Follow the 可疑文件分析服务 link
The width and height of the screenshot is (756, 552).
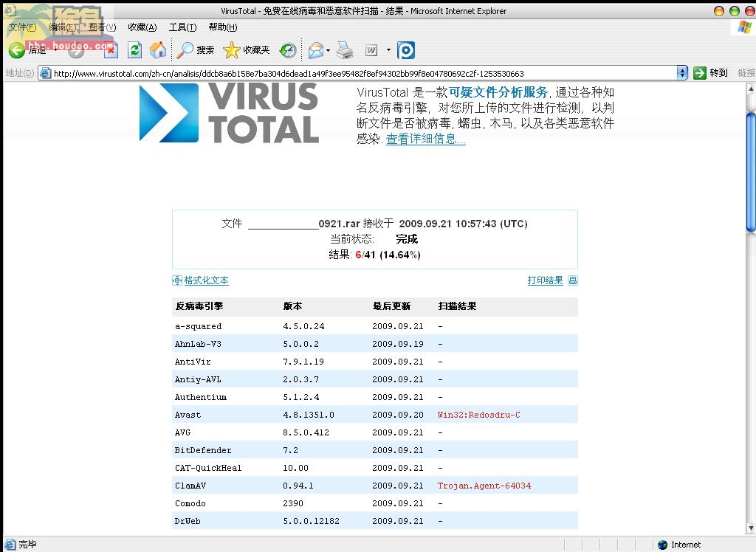pos(498,92)
